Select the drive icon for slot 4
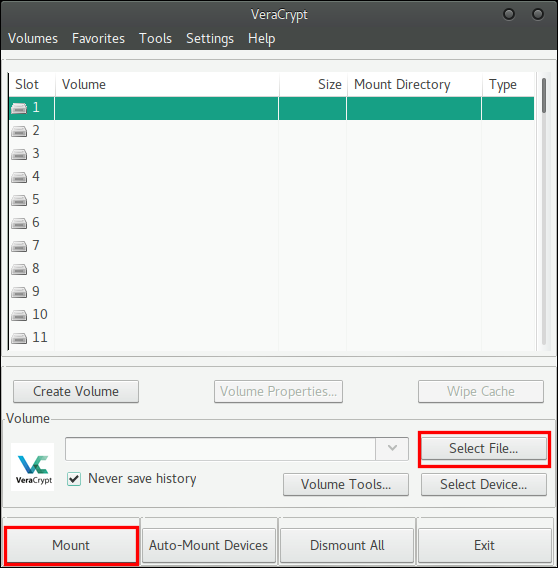The height and width of the screenshot is (568, 558). 19,177
